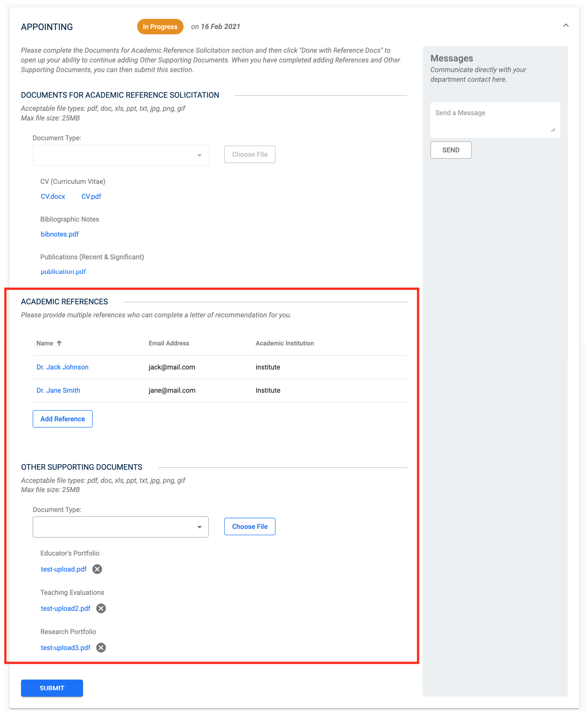Open the test-upload2.pdf document link
Image resolution: width=588 pixels, height=715 pixels.
(x=66, y=608)
